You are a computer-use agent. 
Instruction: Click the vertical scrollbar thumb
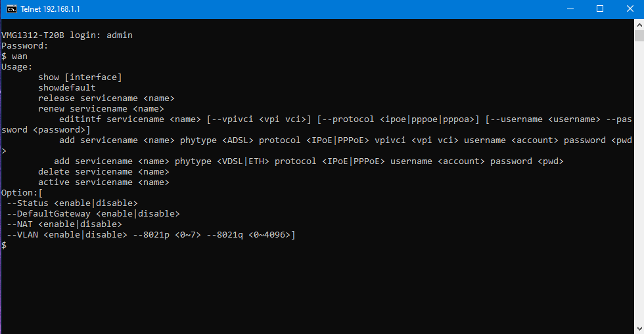639,35
